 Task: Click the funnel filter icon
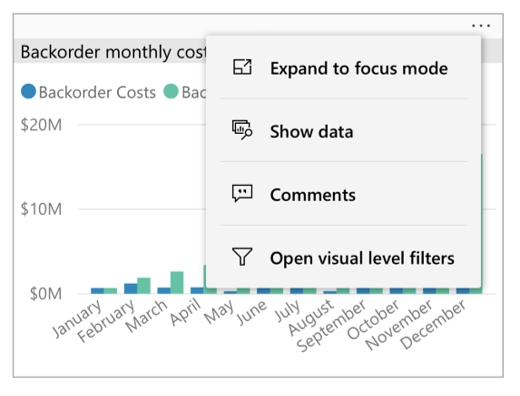pos(242,256)
